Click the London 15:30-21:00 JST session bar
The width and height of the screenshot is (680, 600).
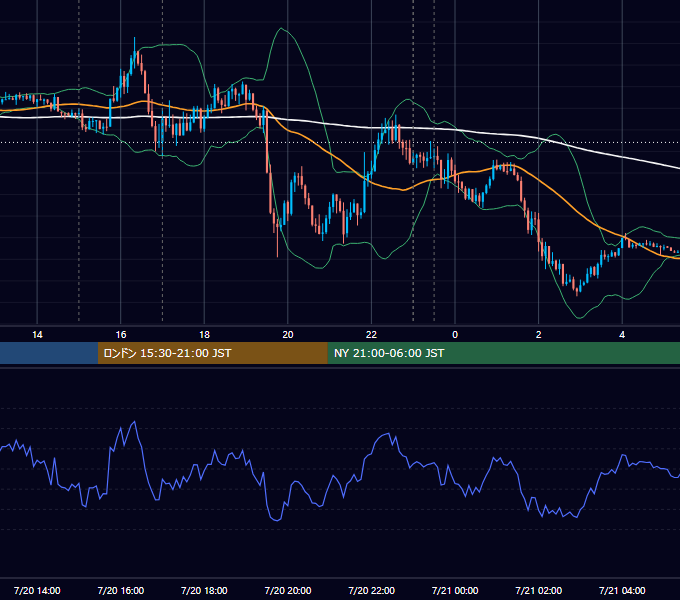pyautogui.click(x=212, y=353)
